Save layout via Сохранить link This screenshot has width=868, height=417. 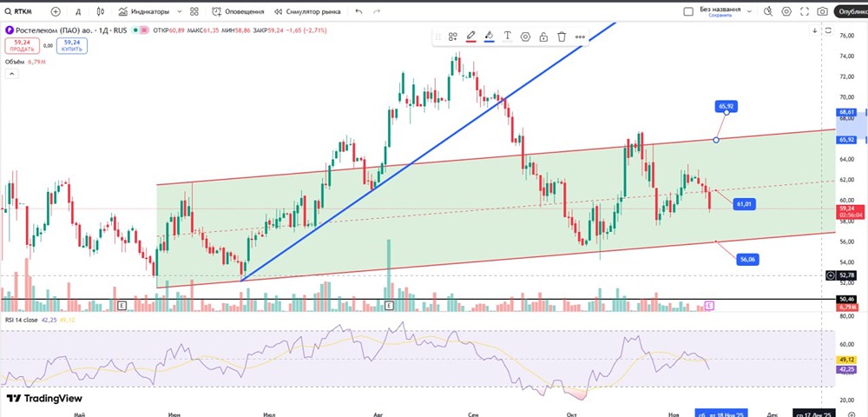[x=720, y=16]
